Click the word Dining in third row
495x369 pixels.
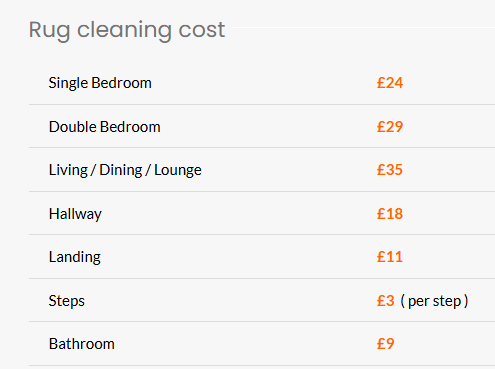[121, 170]
